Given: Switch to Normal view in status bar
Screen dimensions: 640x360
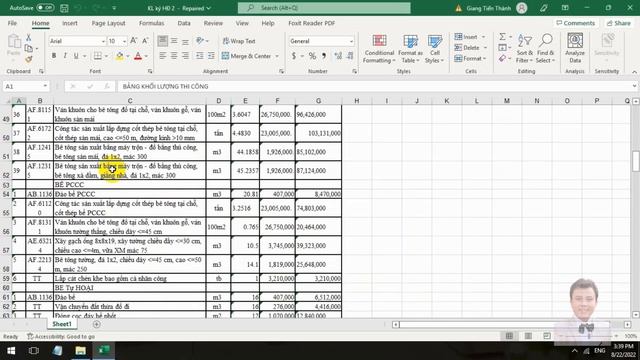Looking at the screenshot, I should pos(509,336).
